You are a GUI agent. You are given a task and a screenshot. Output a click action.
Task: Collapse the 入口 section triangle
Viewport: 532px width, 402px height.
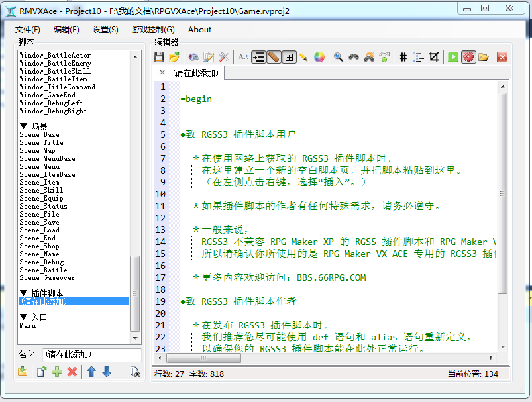pyautogui.click(x=23, y=317)
